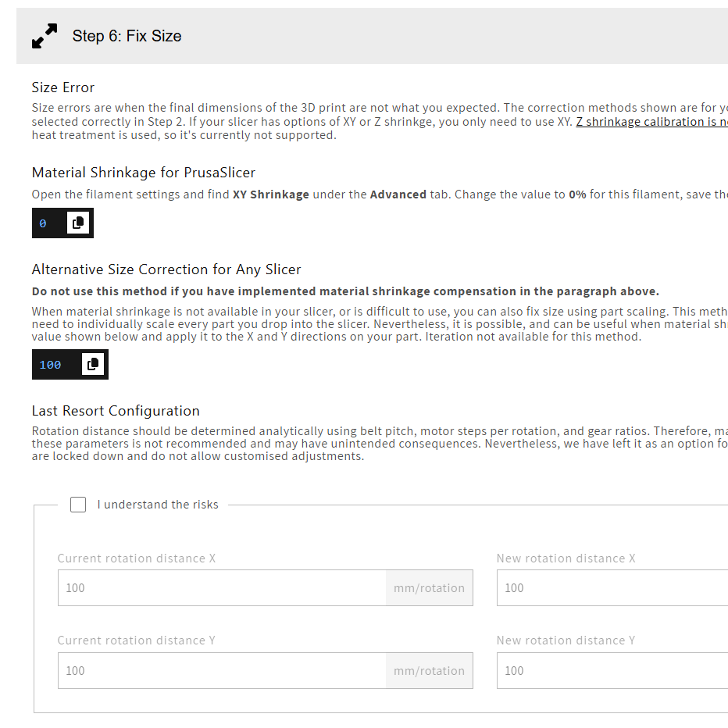The width and height of the screenshot is (728, 728).
Task: Click the "I understand the risks" label text
Action: click(158, 505)
